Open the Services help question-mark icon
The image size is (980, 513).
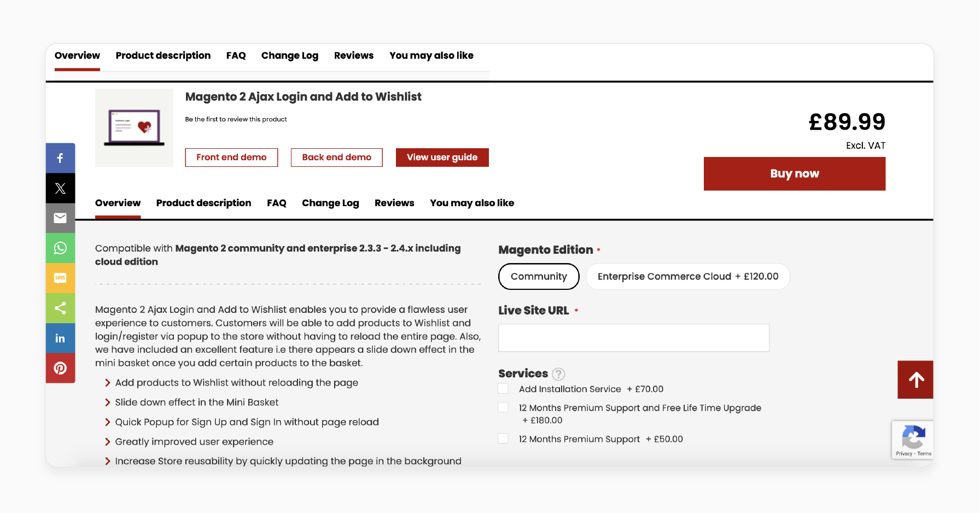click(558, 374)
